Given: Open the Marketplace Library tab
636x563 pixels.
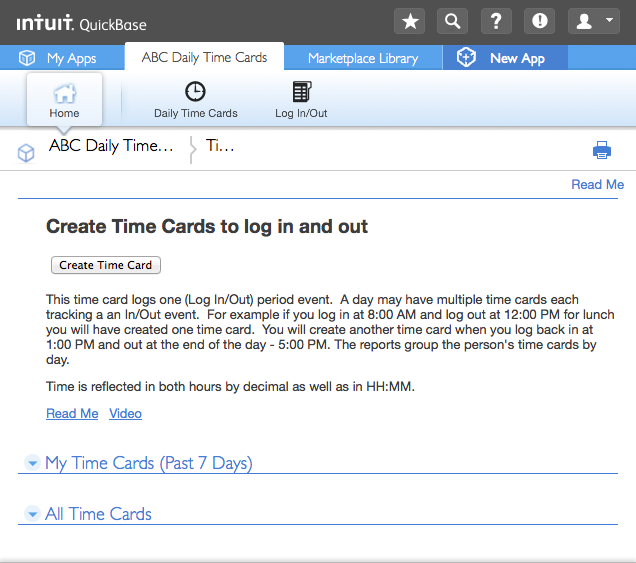Looking at the screenshot, I should click(363, 58).
